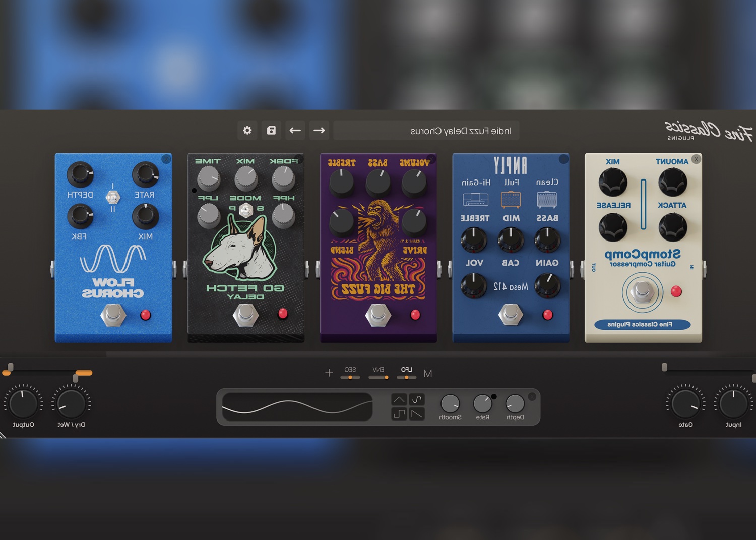Open the Indie Fuzz Delay Chorus preset menu
Image resolution: width=756 pixels, height=540 pixels.
(x=426, y=131)
